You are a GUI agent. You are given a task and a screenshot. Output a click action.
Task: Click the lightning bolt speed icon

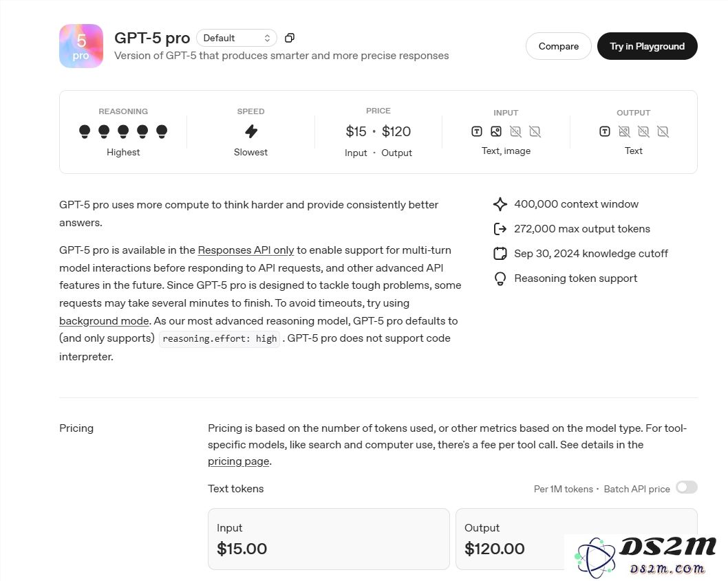click(251, 131)
